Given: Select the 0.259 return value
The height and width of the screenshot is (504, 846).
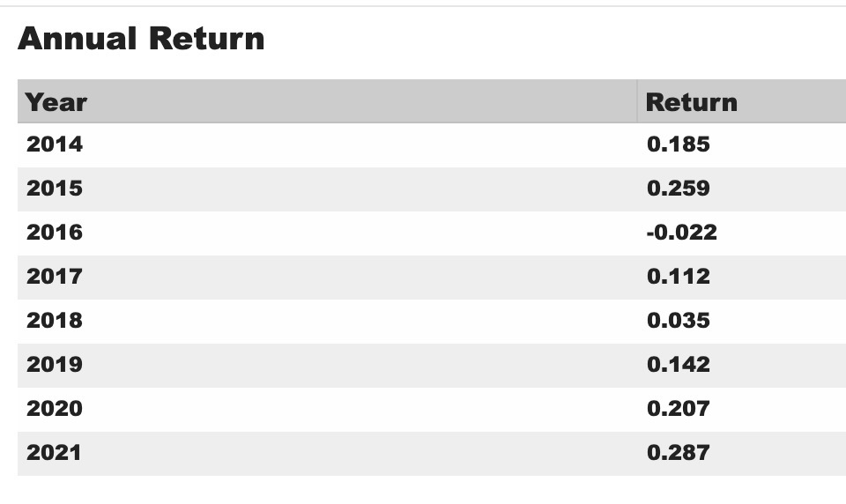Looking at the screenshot, I should 678,189.
